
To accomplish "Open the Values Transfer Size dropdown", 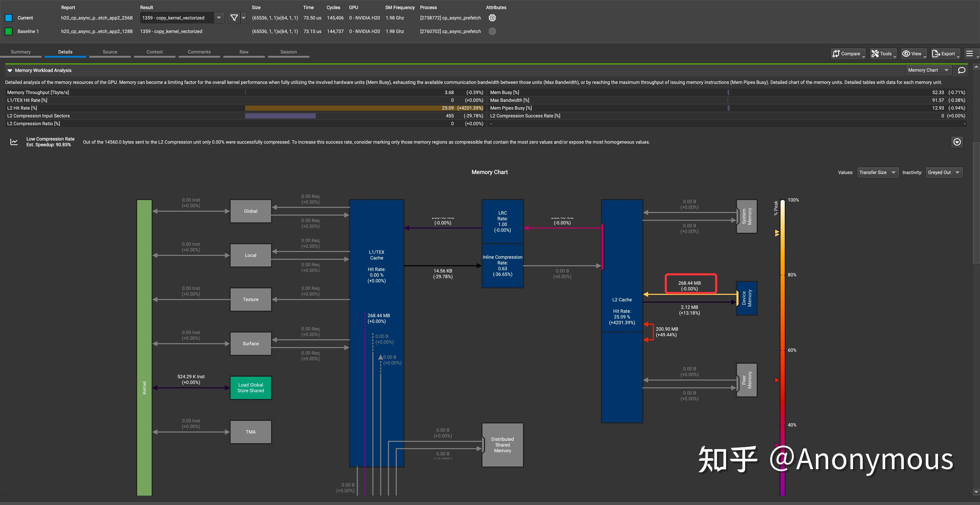I will tap(878, 172).
